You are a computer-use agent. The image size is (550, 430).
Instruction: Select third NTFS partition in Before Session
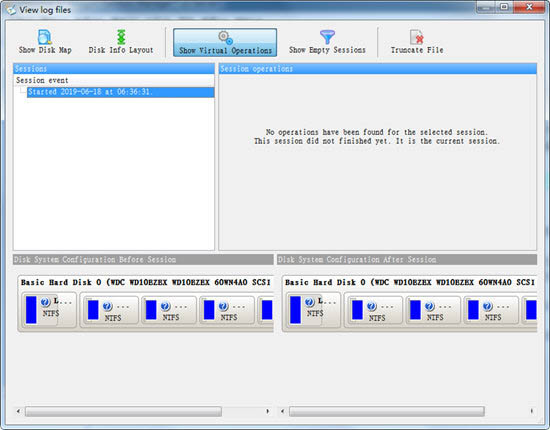point(169,310)
